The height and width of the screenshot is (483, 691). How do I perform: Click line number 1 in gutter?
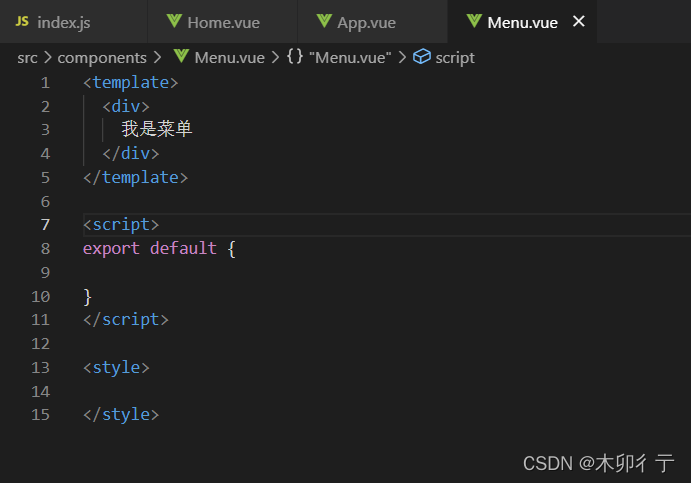[45, 82]
